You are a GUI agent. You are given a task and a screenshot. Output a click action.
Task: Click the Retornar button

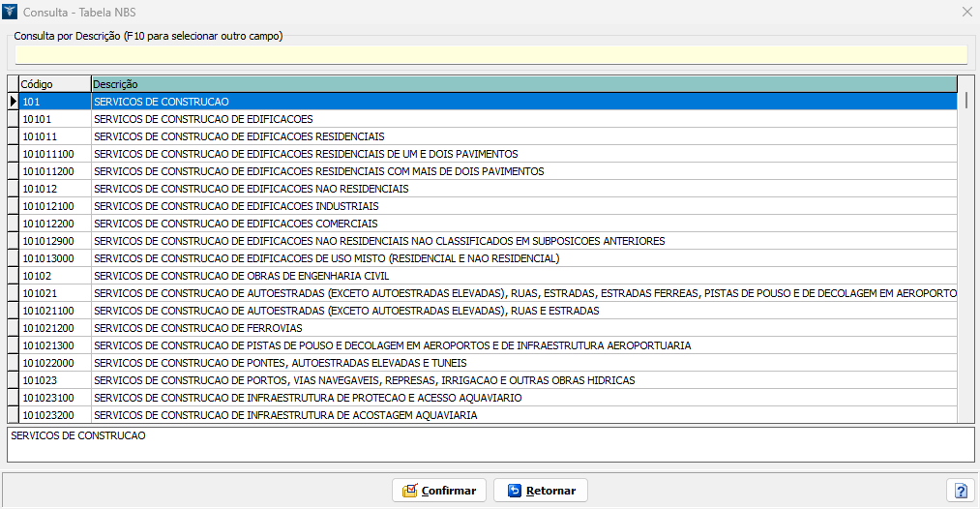(540, 491)
